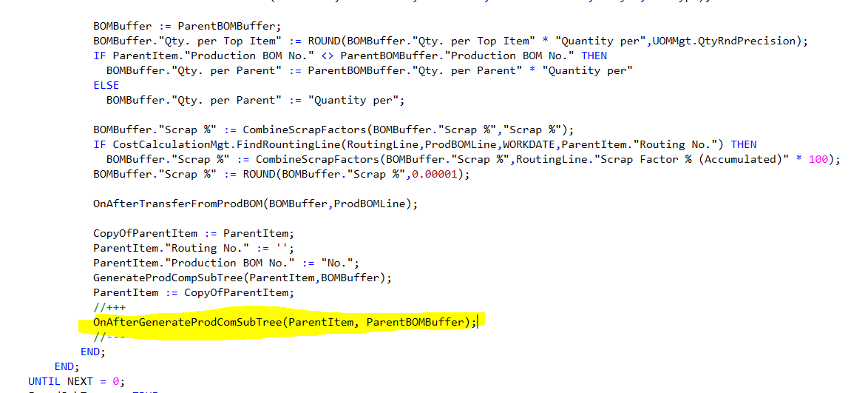Image resolution: width=868 pixels, height=393 pixels.
Task: Click the OnAfterTransferFromProdBOM call line
Action: 255,204
